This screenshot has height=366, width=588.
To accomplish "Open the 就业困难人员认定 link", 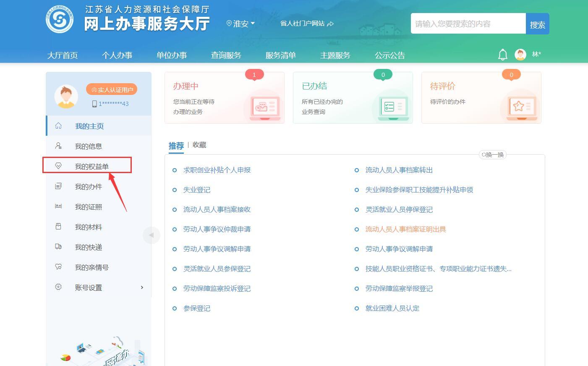I will [x=392, y=308].
